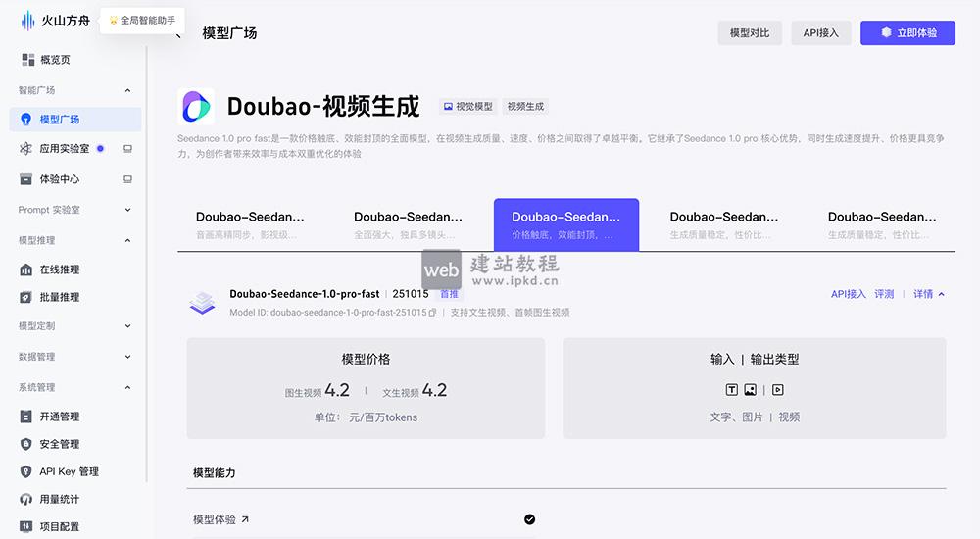Click the 项目配置 sidebar icon
This screenshot has width=980, height=539.
pyautogui.click(x=25, y=526)
